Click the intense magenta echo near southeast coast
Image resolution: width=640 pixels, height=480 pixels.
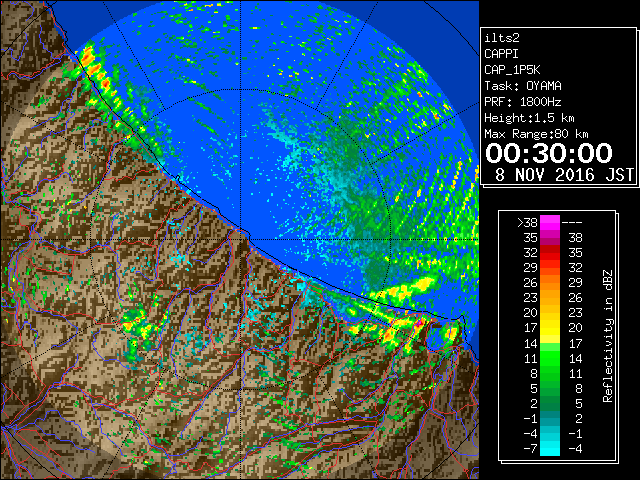419,322
